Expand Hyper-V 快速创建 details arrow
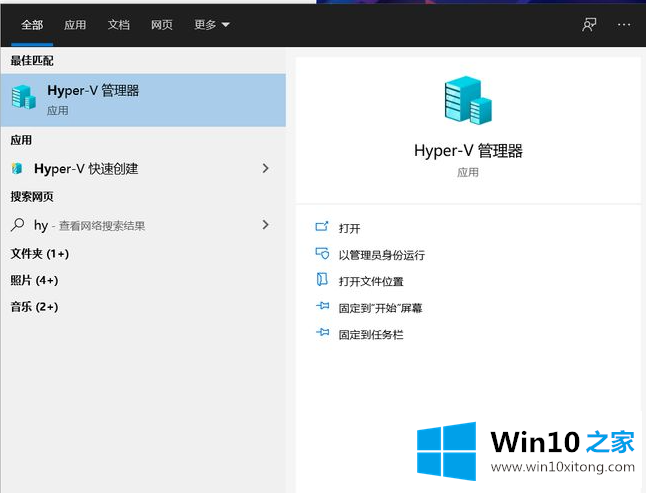647x493 pixels. click(x=266, y=168)
